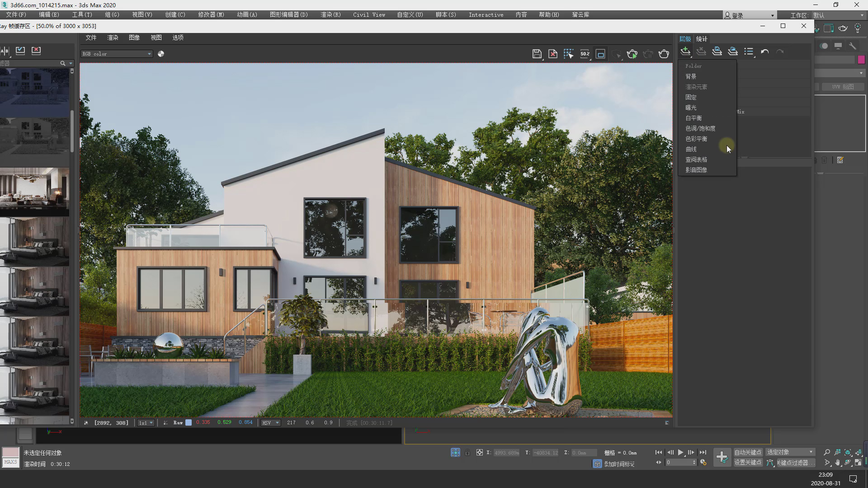Click the 设置关键点 button
The width and height of the screenshot is (868, 488).
click(747, 463)
